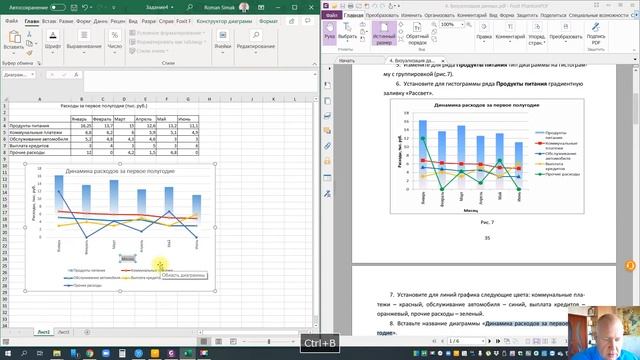This screenshot has width=640, height=360.
Task: Open the Foxit Файл menu
Action: [x=331, y=15]
